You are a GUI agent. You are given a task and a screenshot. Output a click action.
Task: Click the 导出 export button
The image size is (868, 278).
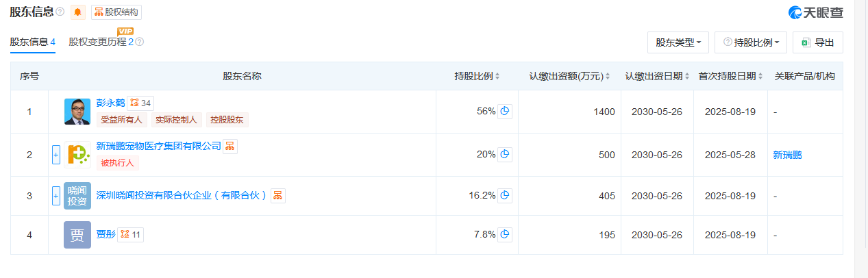817,42
